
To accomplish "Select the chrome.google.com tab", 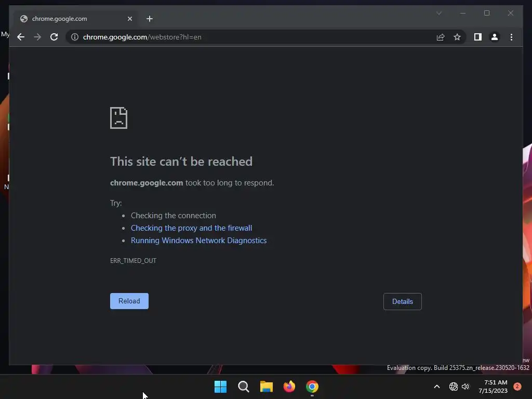I will click(x=76, y=19).
